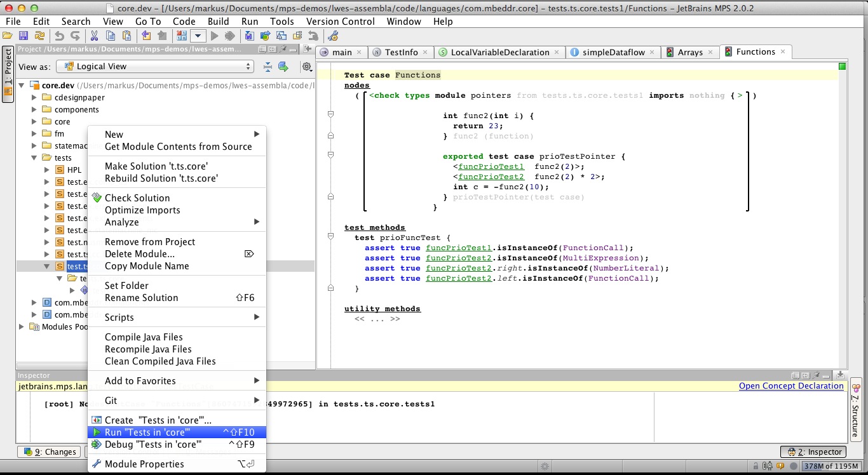Choose Rebuild Solution 't.ts.core'
This screenshot has height=475, width=868.
tap(177, 178)
